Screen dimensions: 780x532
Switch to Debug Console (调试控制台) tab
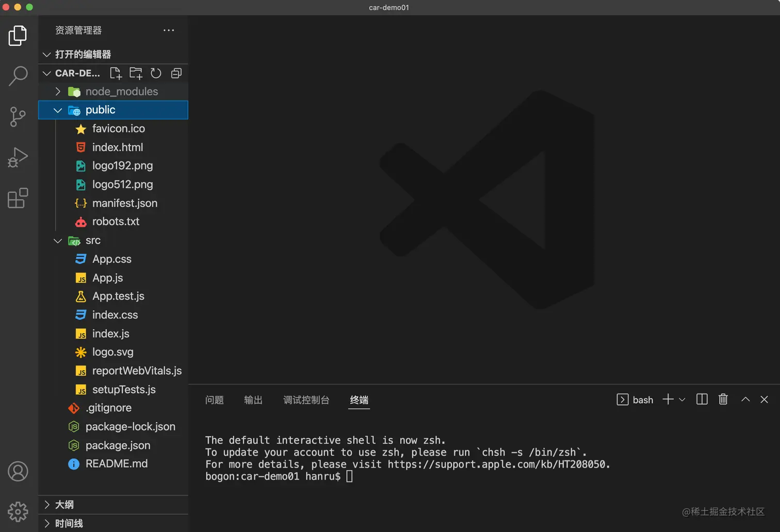(306, 400)
